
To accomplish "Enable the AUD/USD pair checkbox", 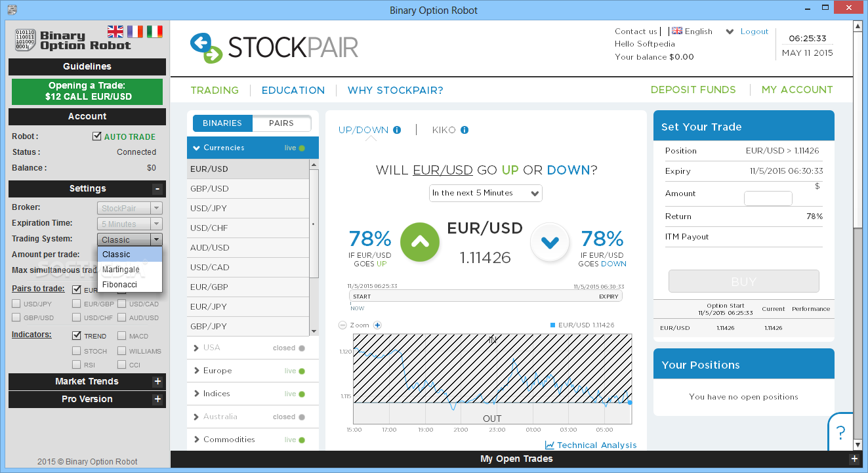I will 122,318.
